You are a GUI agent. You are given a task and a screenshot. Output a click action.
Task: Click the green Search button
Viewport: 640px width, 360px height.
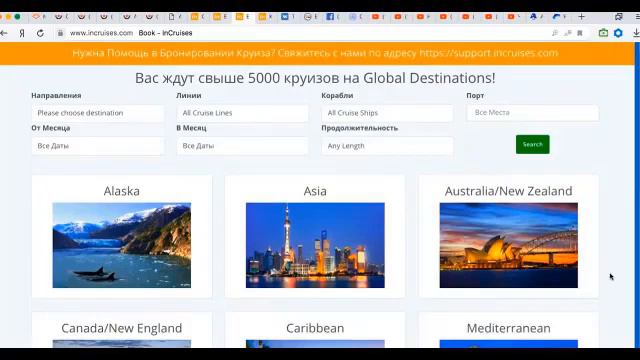pos(533,144)
